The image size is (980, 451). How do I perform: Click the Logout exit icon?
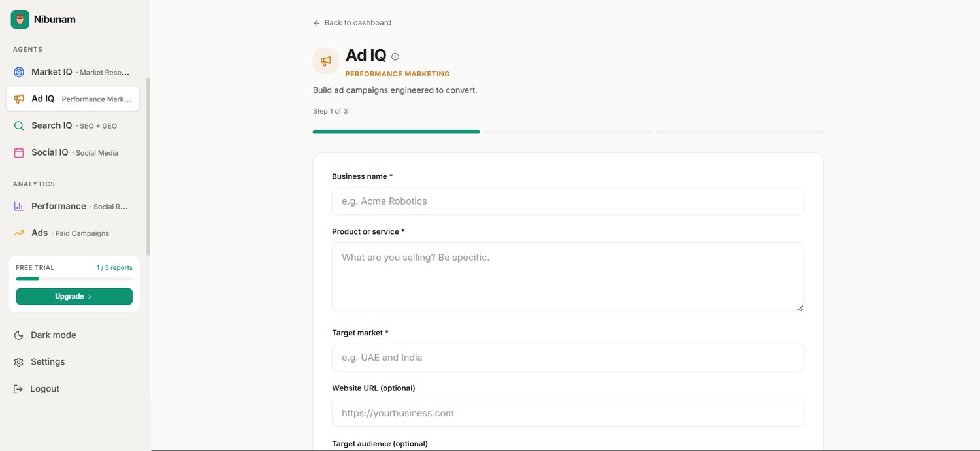tap(18, 389)
